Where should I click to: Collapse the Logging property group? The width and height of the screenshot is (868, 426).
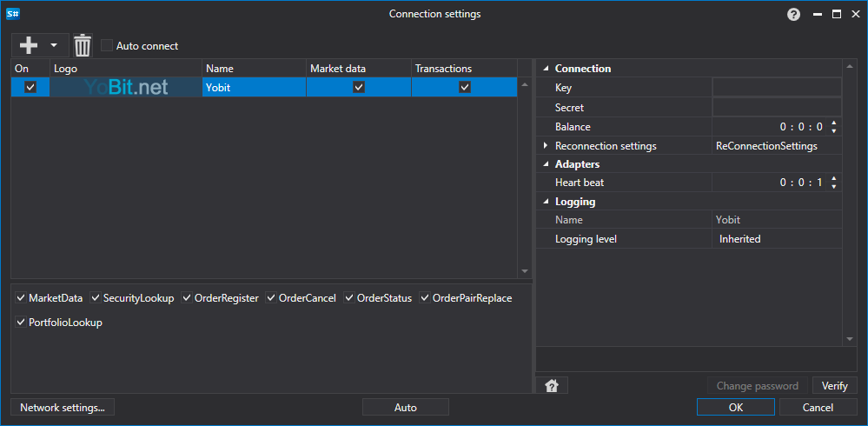[546, 202]
